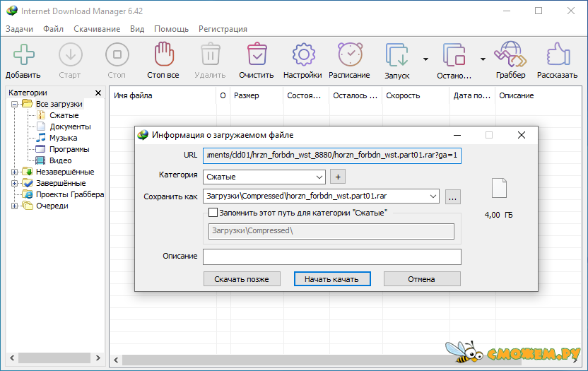This screenshot has height=371, width=588.
Task: Select Очереди in categories tree
Action: coord(52,206)
